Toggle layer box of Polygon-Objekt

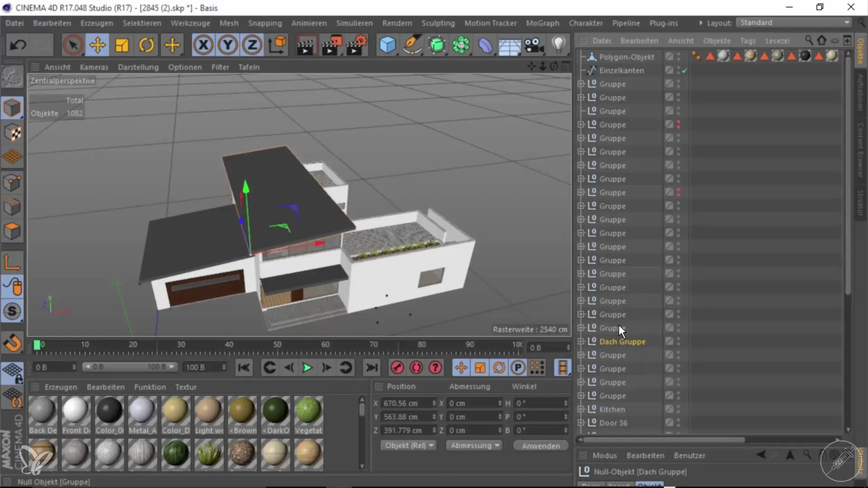669,56
